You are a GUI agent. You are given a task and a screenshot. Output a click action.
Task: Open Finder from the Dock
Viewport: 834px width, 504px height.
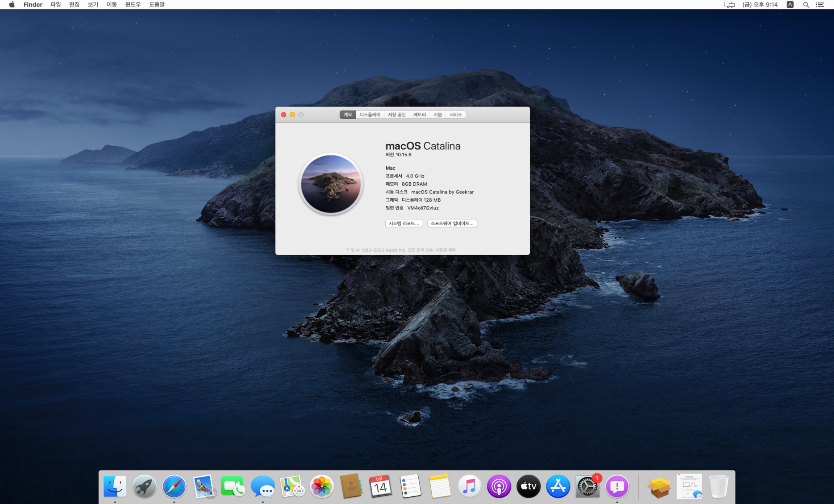pyautogui.click(x=115, y=486)
